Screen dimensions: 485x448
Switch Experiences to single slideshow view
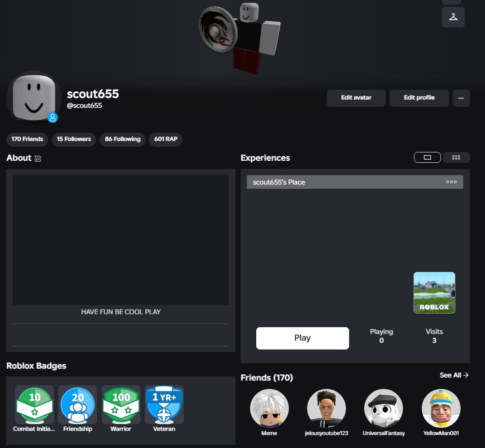coord(427,158)
